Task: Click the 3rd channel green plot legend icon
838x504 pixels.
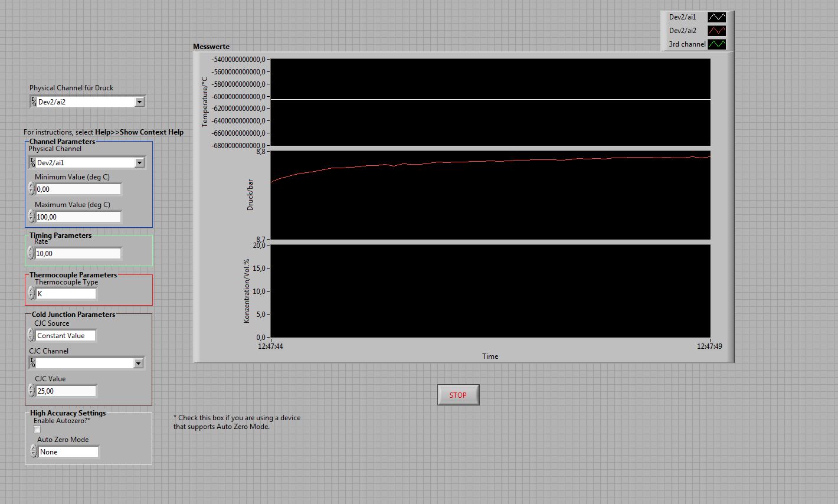Action: click(717, 44)
